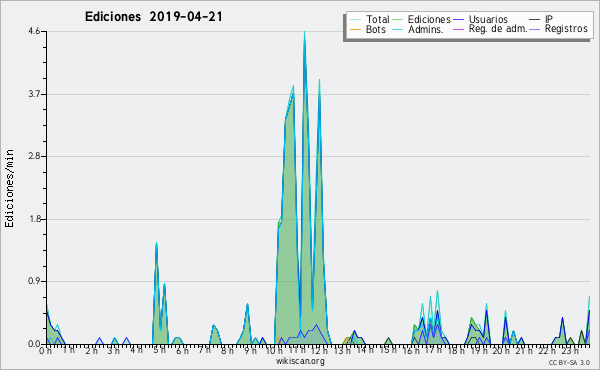This screenshot has width=600, height=370.
Task: Click the '17 h' x-axis label
Action: 433,350
